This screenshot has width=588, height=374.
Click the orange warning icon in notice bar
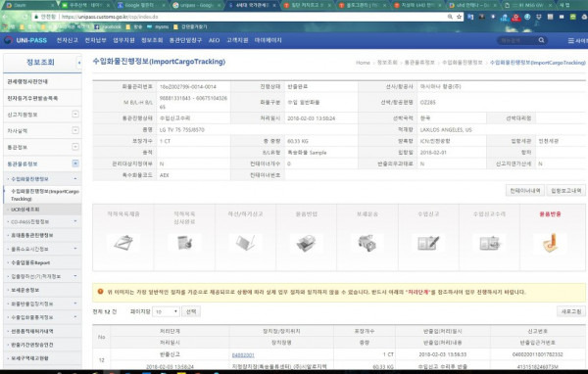coord(101,292)
